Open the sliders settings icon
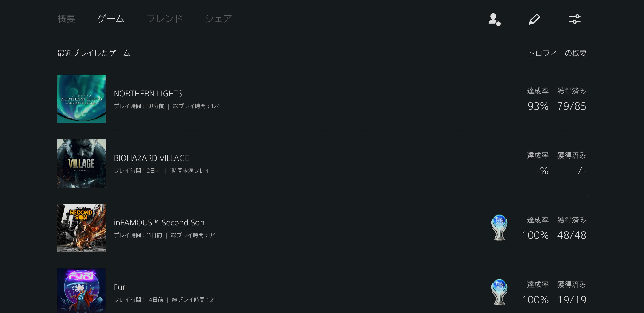Viewport: 644px width, 313px height. click(575, 19)
